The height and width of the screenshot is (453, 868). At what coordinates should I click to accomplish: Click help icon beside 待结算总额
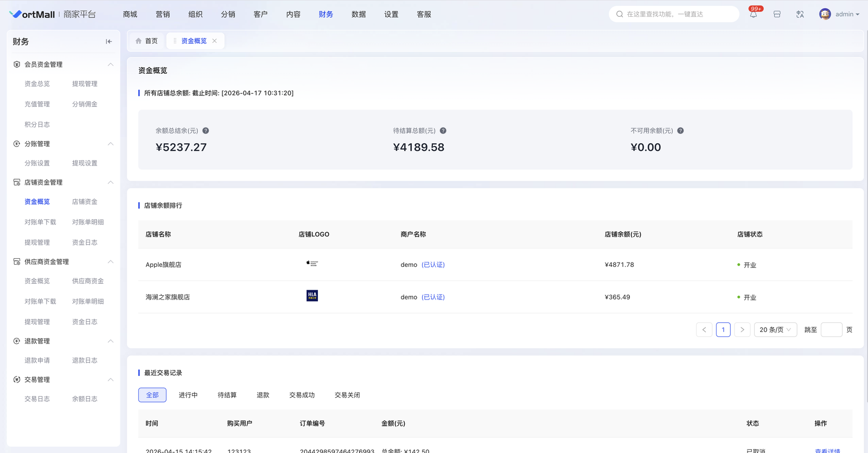pyautogui.click(x=443, y=131)
